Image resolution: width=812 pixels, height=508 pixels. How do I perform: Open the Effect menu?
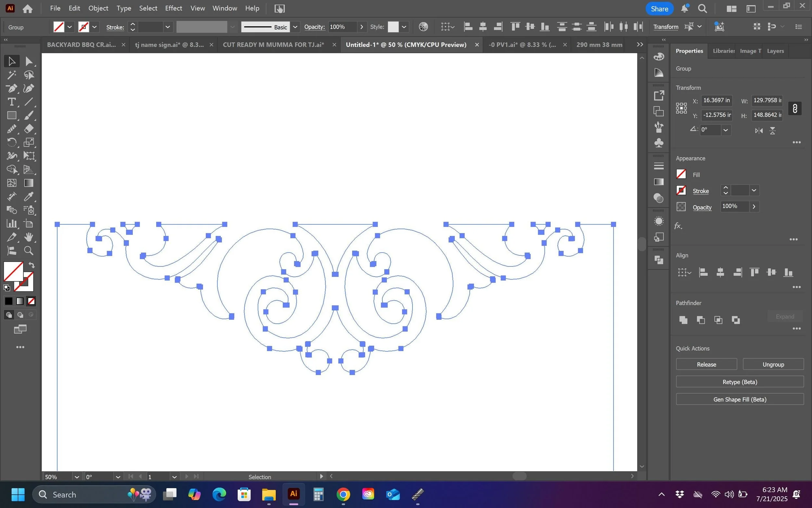(173, 8)
